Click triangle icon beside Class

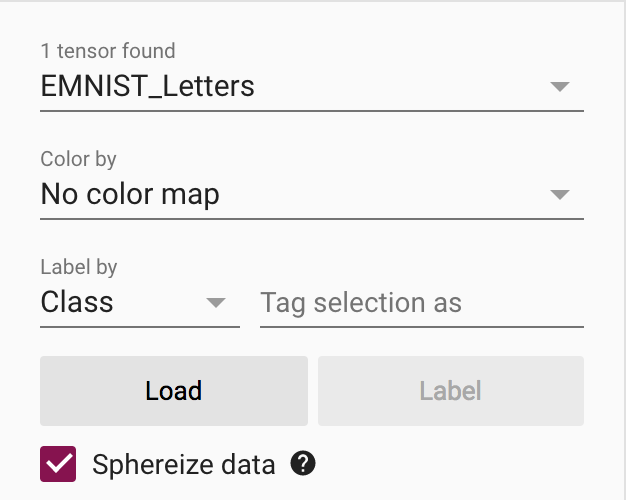coord(216,303)
